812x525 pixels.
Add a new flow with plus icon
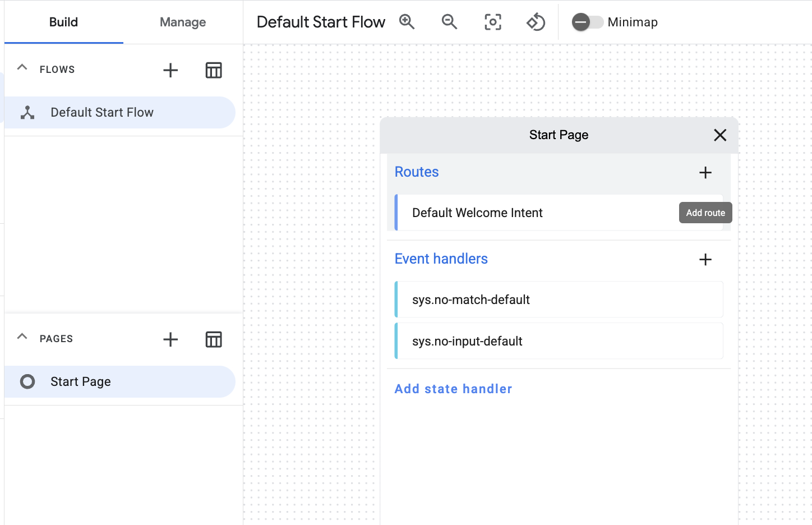tap(170, 70)
